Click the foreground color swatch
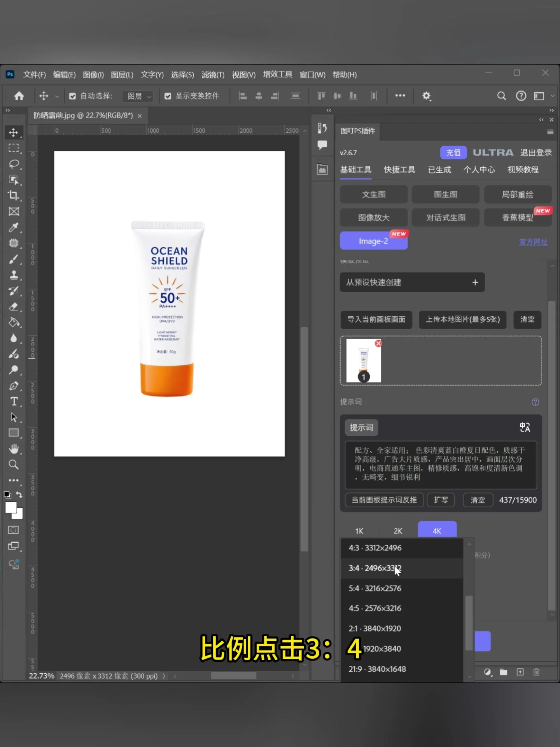 [x=11, y=508]
